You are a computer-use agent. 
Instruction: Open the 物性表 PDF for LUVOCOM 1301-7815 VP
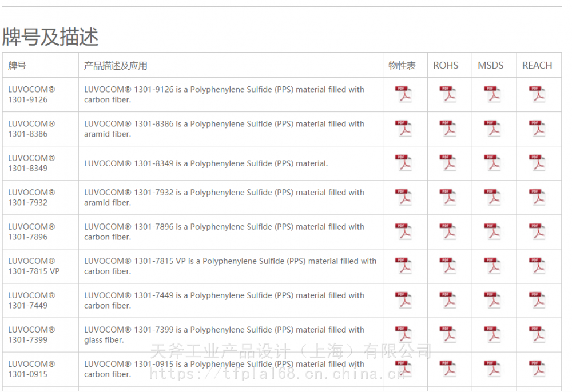[403, 266]
